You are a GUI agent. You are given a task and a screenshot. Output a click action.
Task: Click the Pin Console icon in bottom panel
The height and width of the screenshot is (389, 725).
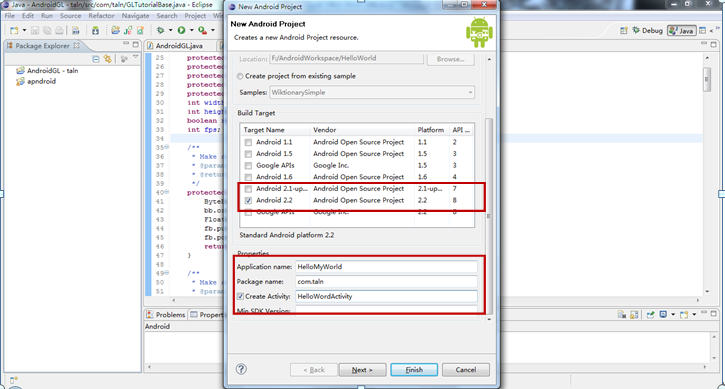[651, 315]
